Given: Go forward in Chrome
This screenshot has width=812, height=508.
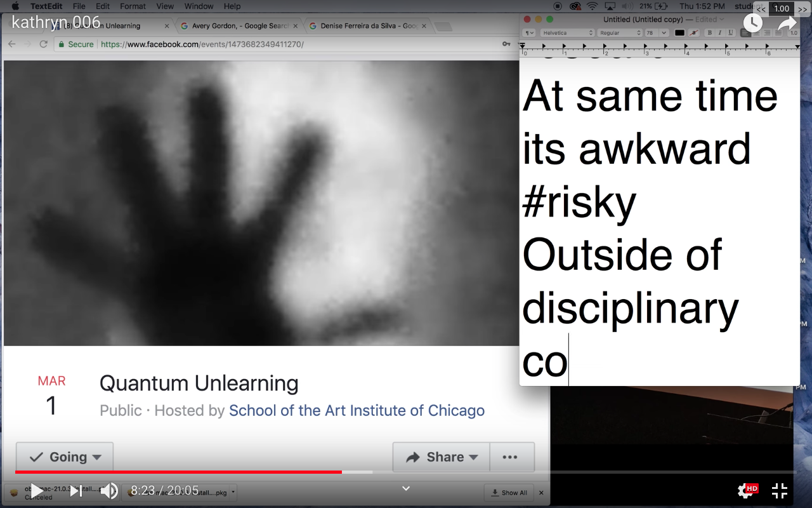Looking at the screenshot, I should point(28,44).
